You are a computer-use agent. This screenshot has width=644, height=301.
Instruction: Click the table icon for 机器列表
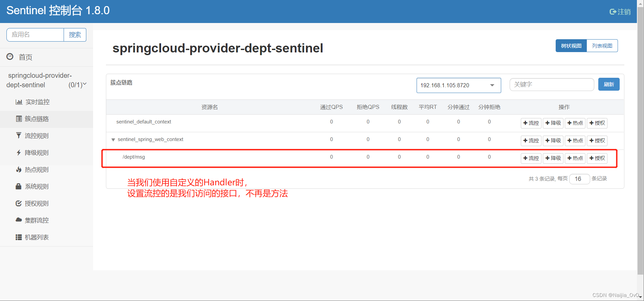pyautogui.click(x=19, y=237)
